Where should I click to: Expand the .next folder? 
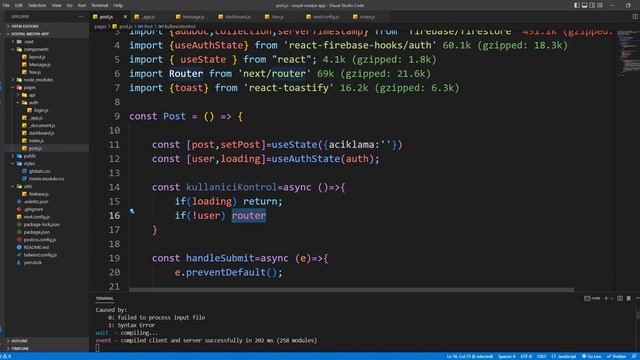[29, 42]
